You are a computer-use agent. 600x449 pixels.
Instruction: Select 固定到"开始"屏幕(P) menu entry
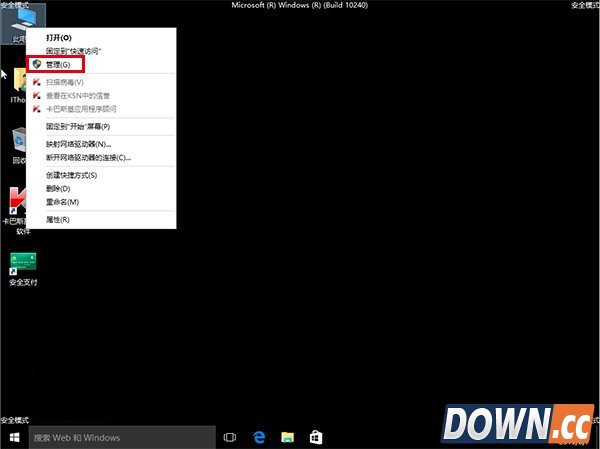(x=77, y=127)
